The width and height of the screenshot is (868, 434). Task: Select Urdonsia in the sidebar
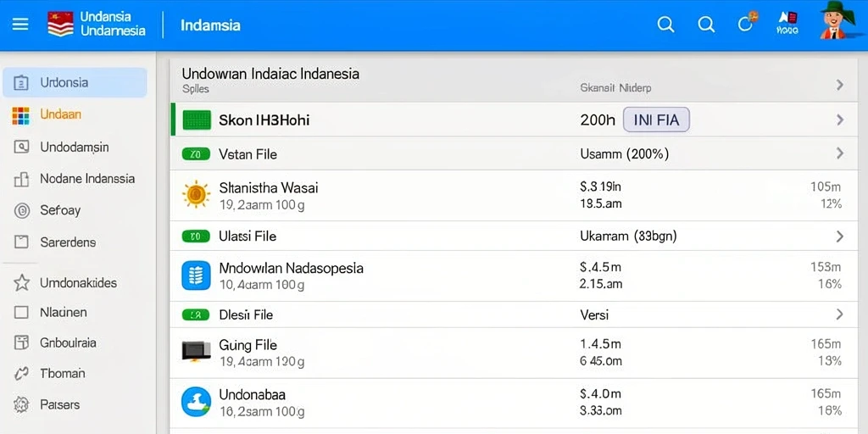pyautogui.click(x=75, y=83)
